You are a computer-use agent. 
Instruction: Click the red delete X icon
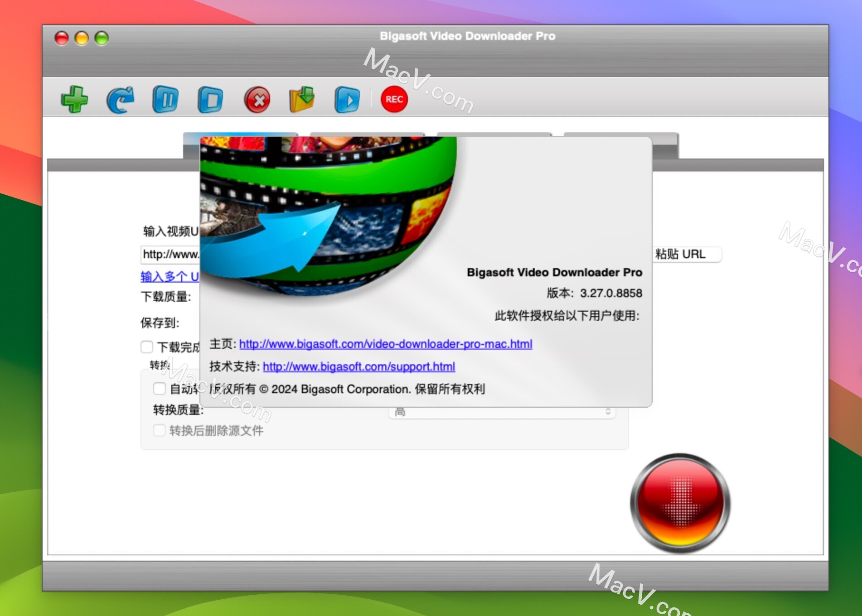coord(257,99)
